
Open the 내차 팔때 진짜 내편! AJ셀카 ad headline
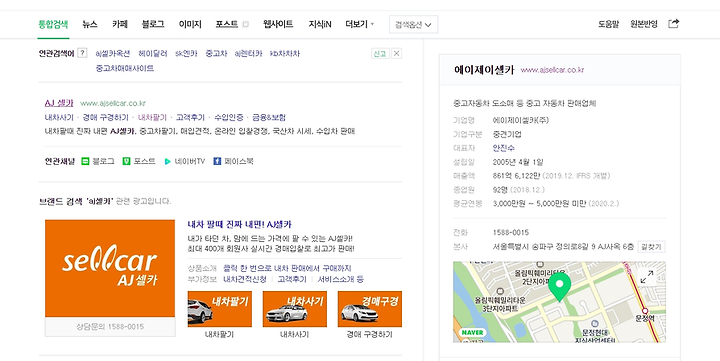pos(240,225)
